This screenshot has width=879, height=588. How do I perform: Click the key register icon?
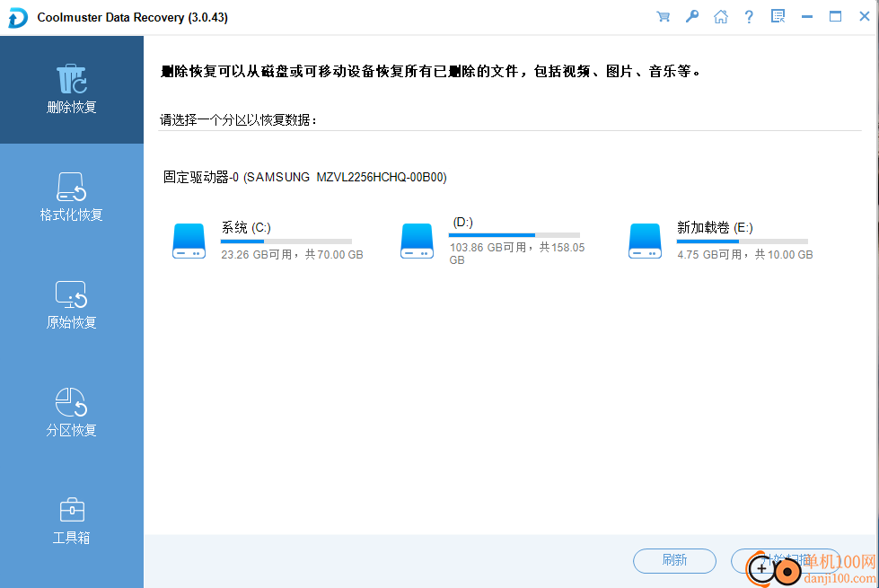(x=692, y=16)
